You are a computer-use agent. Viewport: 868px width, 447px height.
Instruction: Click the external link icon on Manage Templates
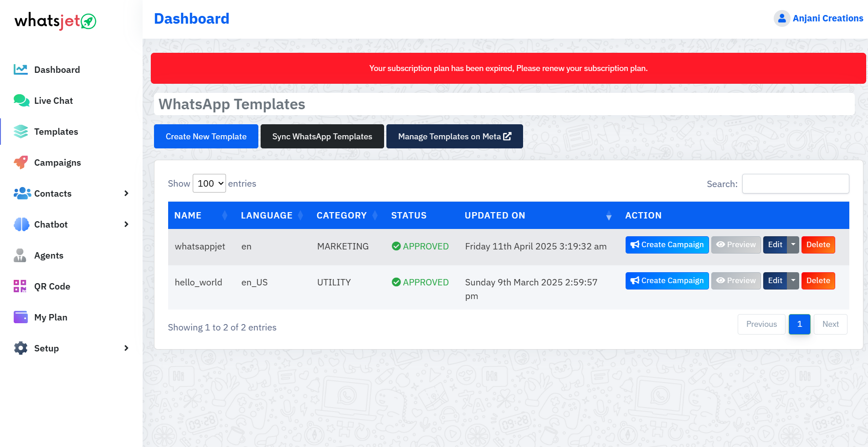tap(507, 136)
